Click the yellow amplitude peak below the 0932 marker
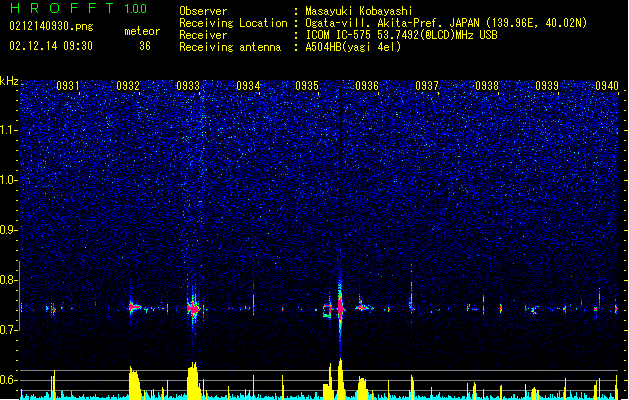 [135, 383]
